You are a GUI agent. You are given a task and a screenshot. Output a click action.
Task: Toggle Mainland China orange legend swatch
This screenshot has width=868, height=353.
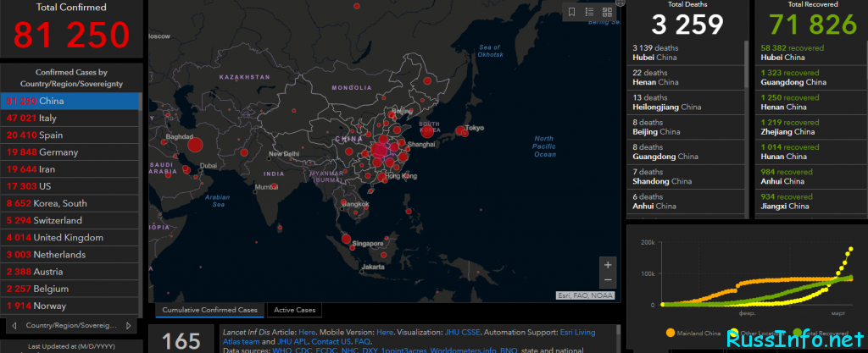670,334
